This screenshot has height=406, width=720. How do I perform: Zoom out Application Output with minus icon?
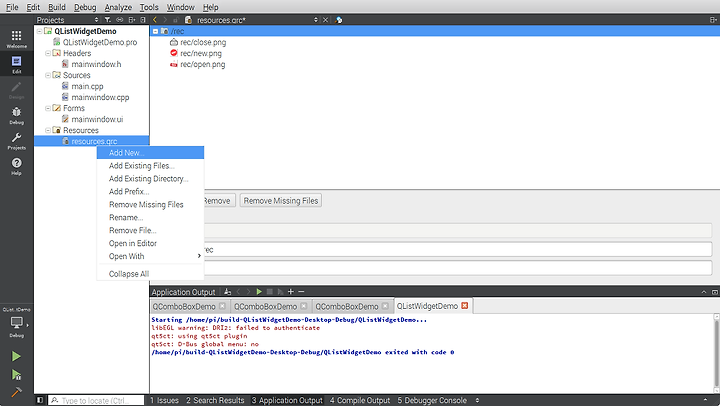point(301,292)
